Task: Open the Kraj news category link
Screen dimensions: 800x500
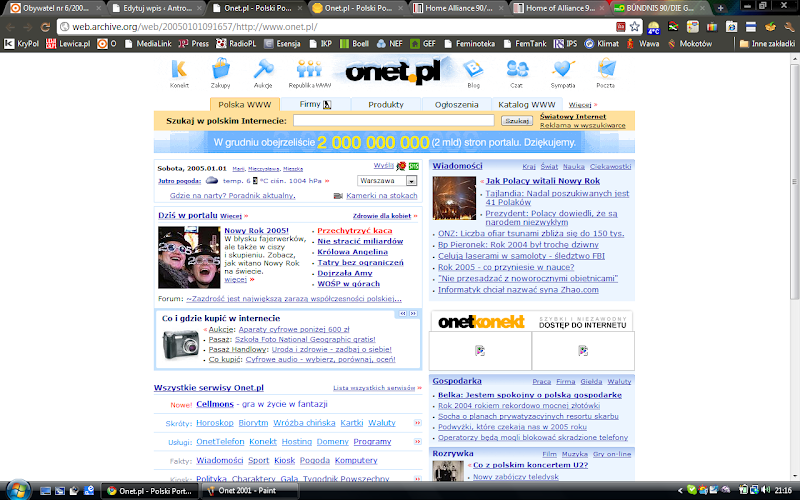Action: point(529,166)
